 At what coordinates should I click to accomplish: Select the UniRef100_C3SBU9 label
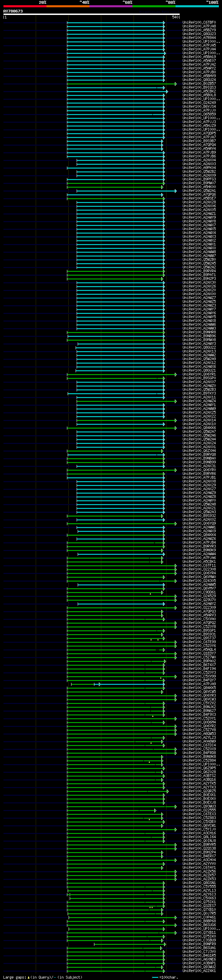click(199, 940)
